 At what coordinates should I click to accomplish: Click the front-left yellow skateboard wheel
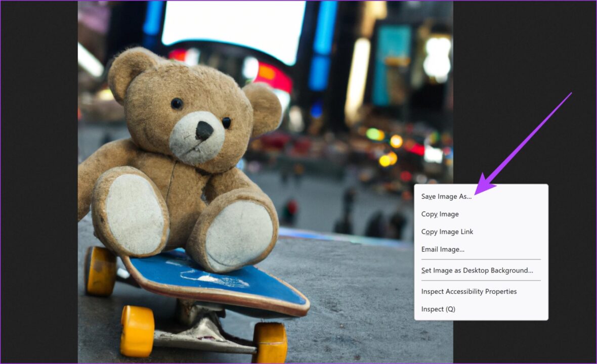137,331
